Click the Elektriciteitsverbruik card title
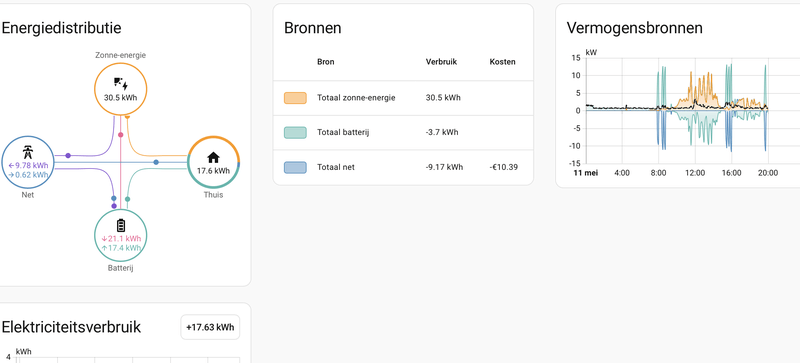Viewport: 800px width, 363px height. [x=71, y=327]
